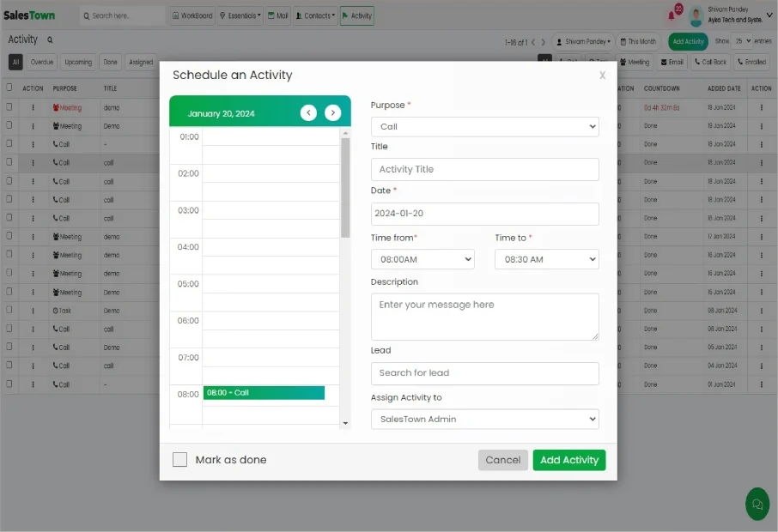Screen dimensions: 778x532
Task: Open Shivam Pandey user filter dropdown
Action: coord(583,42)
